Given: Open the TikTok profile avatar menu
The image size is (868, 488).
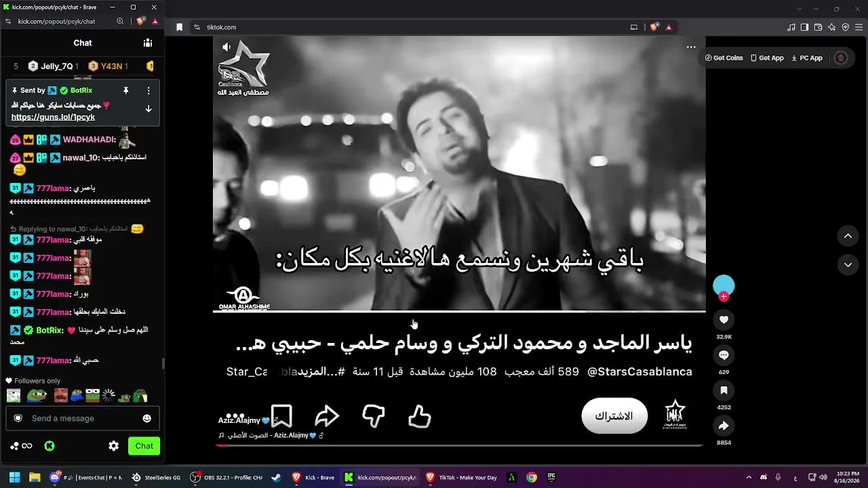Looking at the screenshot, I should pos(841,58).
